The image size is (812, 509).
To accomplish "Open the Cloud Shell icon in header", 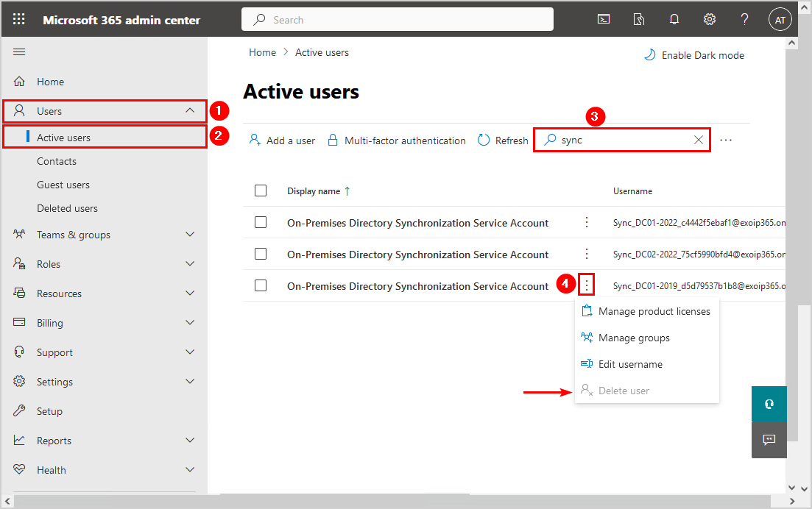I will pyautogui.click(x=604, y=20).
